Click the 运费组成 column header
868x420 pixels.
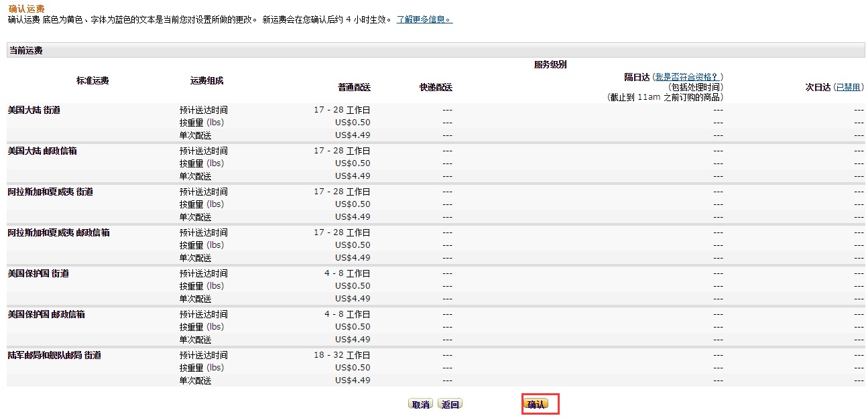[206, 80]
